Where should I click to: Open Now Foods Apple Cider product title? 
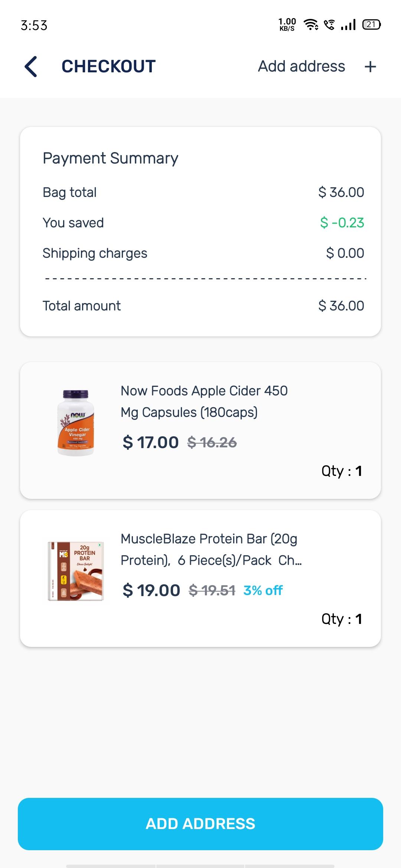204,401
